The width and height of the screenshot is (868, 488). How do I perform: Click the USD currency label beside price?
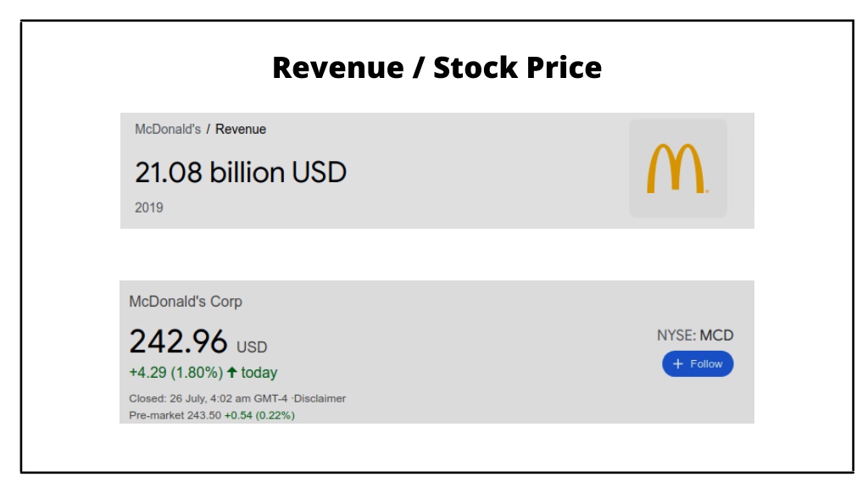(x=252, y=347)
